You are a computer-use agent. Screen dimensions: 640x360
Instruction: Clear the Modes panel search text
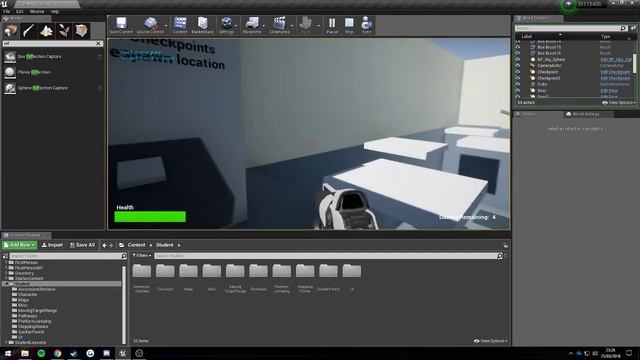point(98,43)
